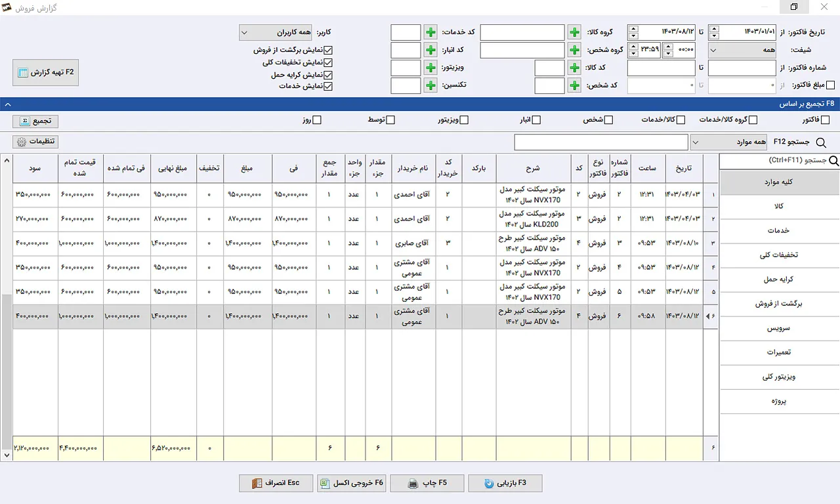Screen dimensions: 840x504
Task: Print the report with F5 چاپ
Action: click(x=427, y=484)
